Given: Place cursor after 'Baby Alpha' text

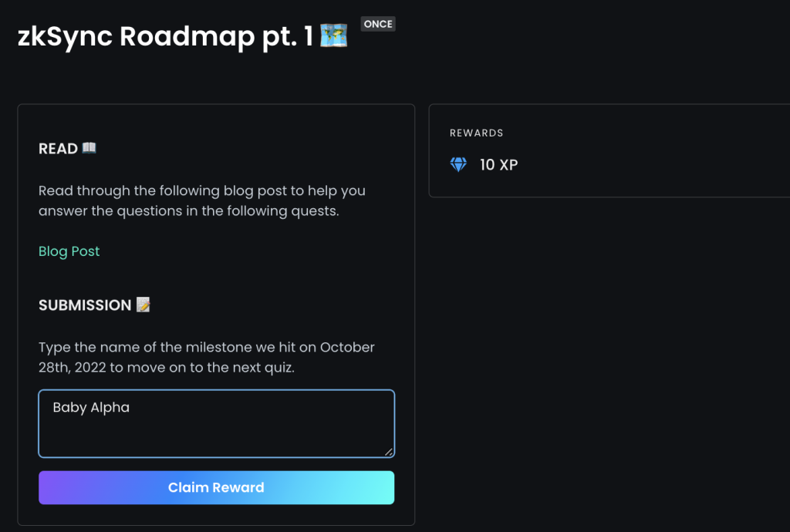Looking at the screenshot, I should click(130, 407).
